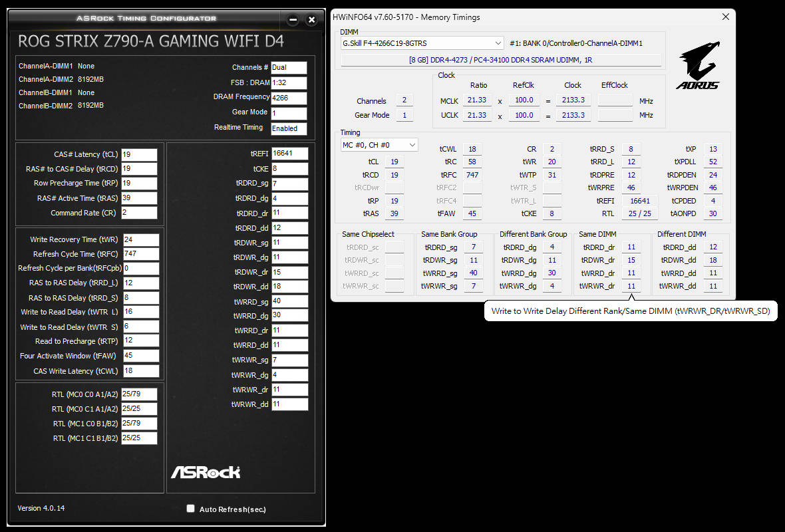Click the Four Activate Window (tFAW) field
This screenshot has width=785, height=532.
click(x=140, y=356)
